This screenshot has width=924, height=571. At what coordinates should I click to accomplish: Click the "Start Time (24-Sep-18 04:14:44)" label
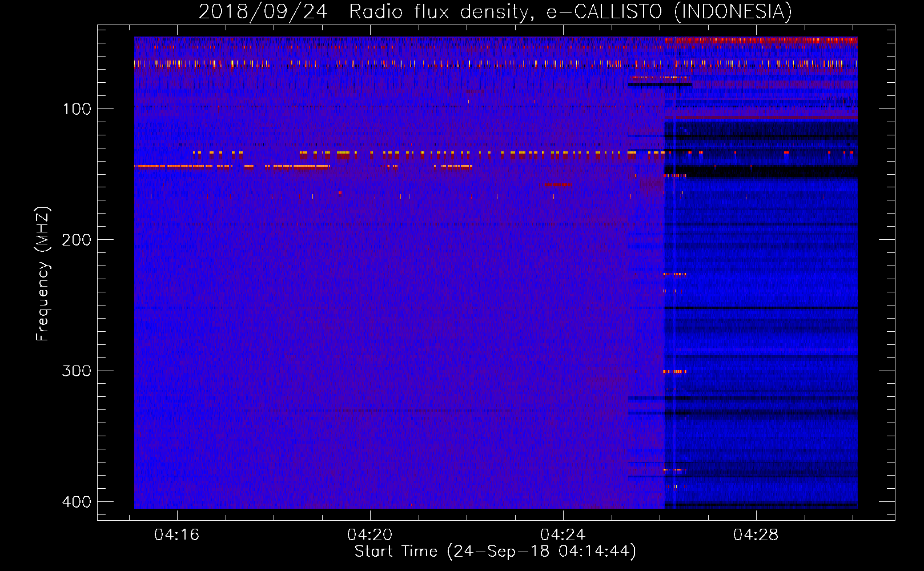coord(495,552)
